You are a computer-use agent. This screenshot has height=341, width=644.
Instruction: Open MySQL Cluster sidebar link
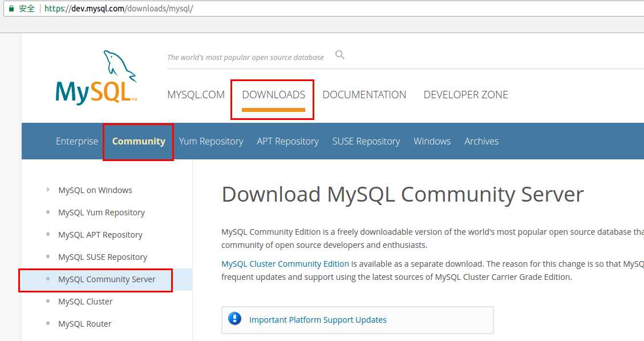pyautogui.click(x=86, y=302)
